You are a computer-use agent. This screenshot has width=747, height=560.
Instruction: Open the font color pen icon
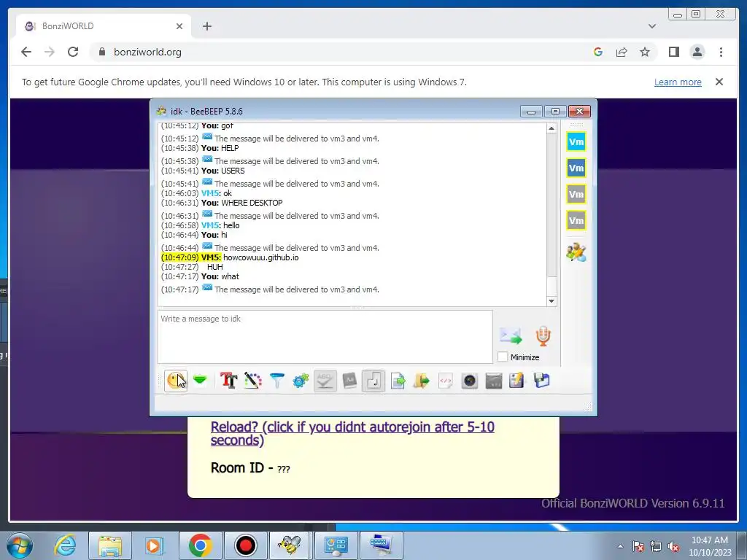pos(253,381)
